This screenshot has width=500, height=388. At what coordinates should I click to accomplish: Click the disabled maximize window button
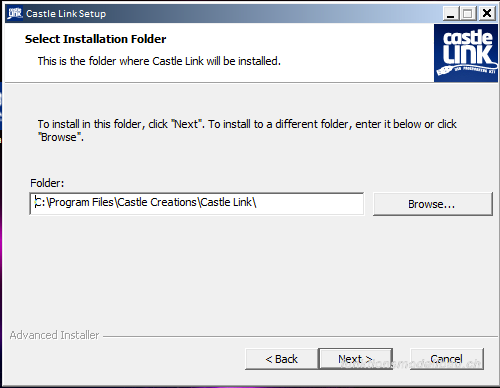[468, 14]
